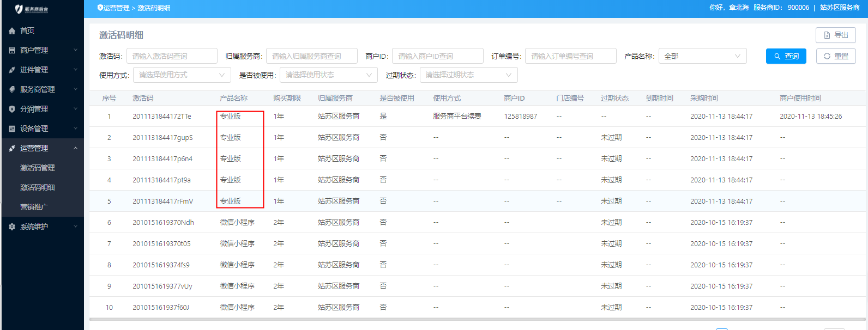868x330 pixels.
Task: Open 激活码管理 submenu item
Action: coord(38,168)
